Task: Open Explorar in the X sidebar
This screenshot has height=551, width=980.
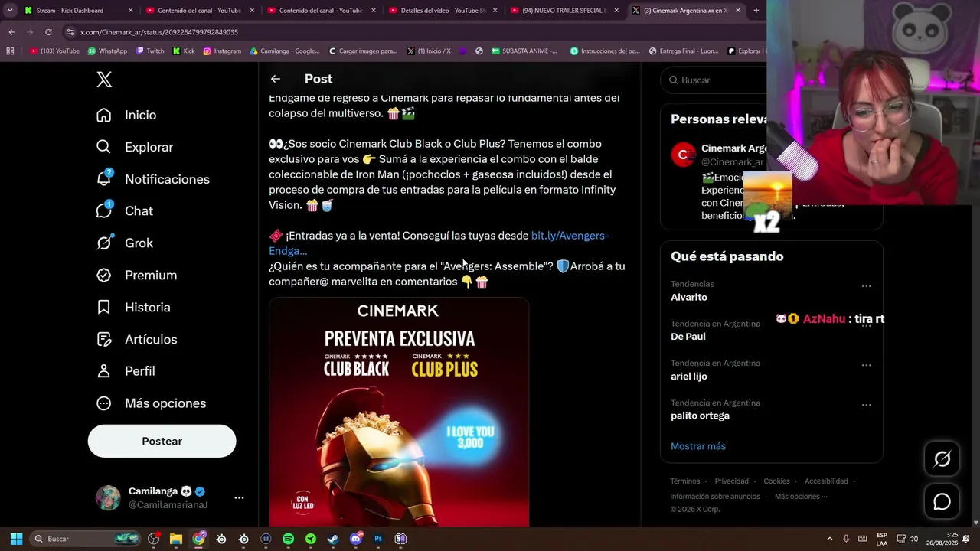Action: [x=135, y=147]
